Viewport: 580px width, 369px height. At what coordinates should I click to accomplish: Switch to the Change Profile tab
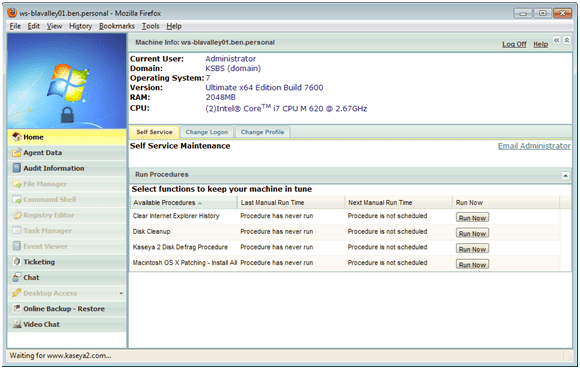[263, 132]
